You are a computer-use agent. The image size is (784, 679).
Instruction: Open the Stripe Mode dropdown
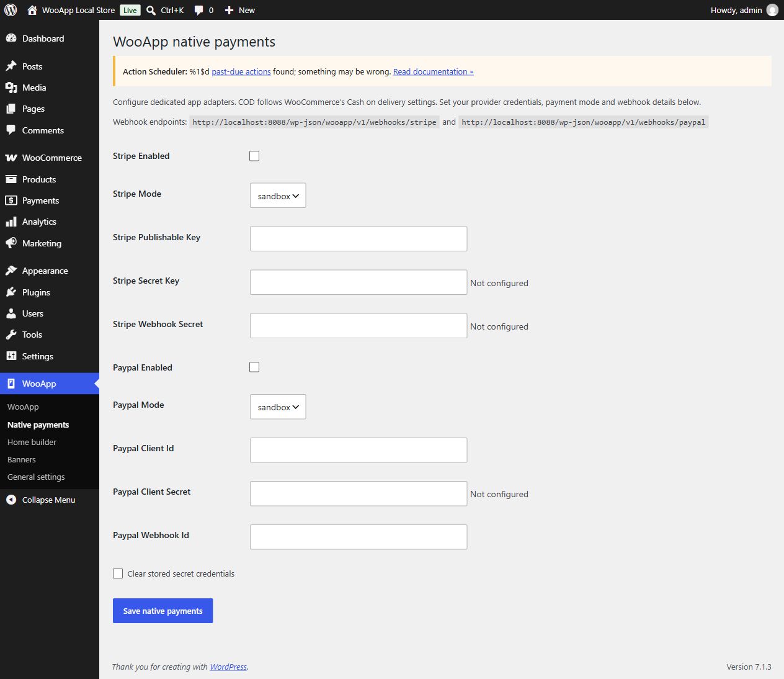278,196
